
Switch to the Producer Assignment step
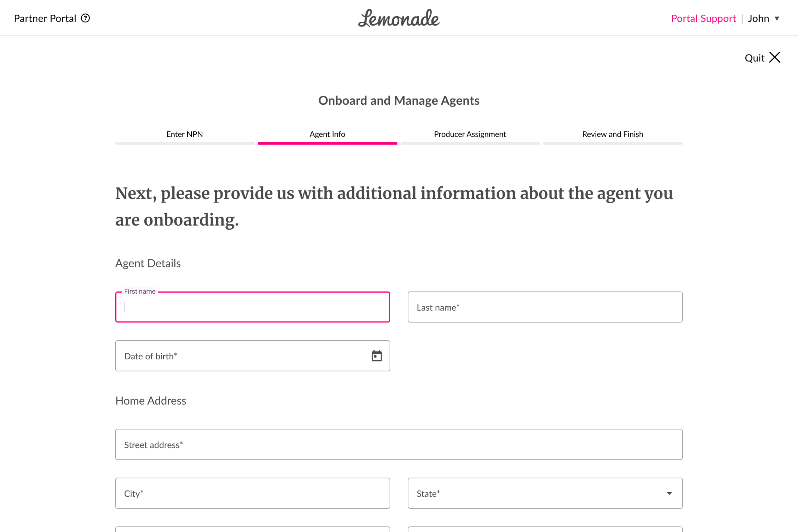tap(469, 134)
